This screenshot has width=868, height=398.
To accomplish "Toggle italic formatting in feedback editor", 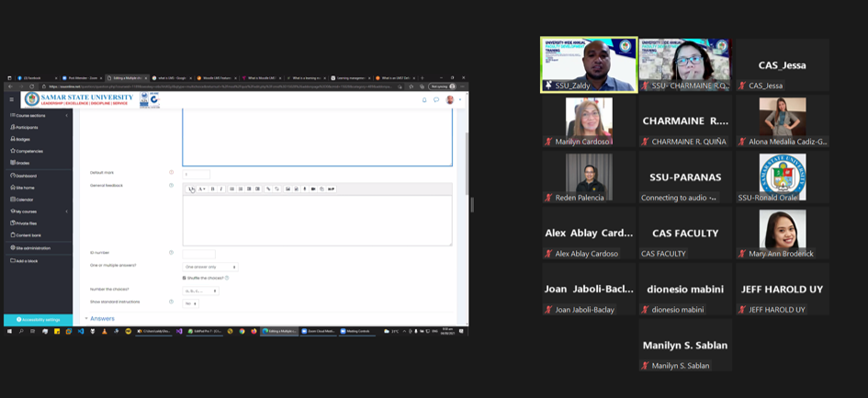I will coord(221,189).
